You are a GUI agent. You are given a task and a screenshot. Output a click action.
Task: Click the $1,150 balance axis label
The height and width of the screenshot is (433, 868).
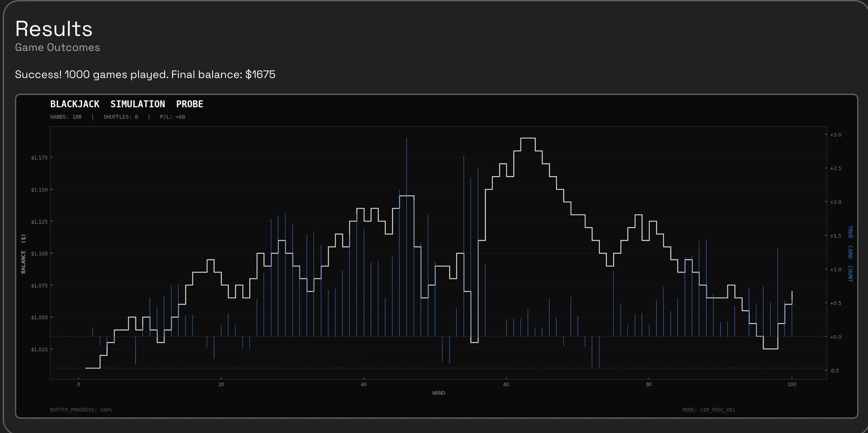click(x=39, y=189)
